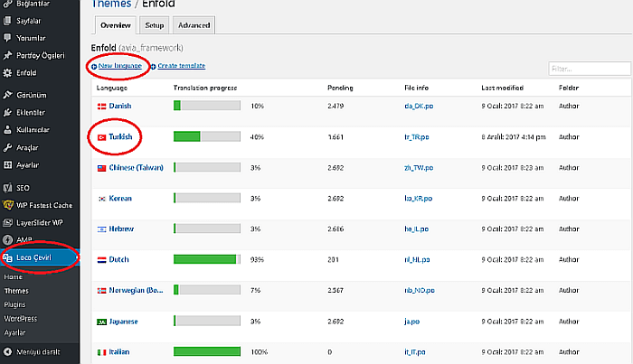Click the Dutch flag icon
This screenshot has height=364, width=633.
coord(101,260)
